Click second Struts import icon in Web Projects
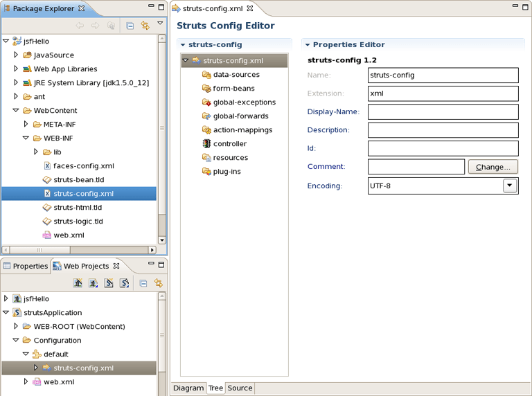532x396 pixels. point(124,283)
